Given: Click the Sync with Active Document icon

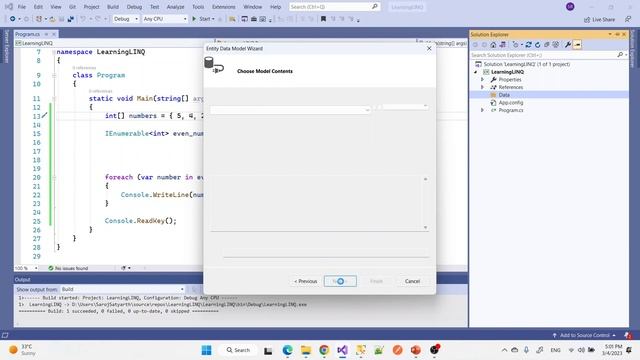Looking at the screenshot, I should [x=528, y=45].
